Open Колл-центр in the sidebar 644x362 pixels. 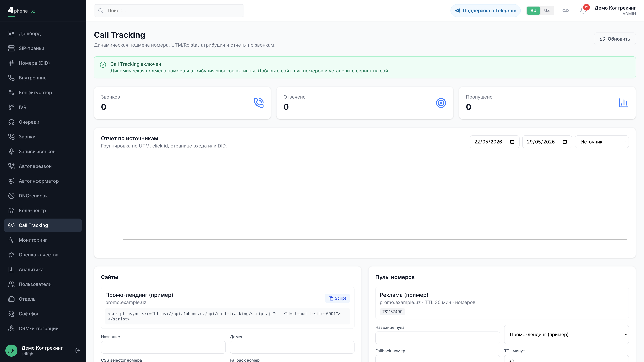tap(43, 210)
